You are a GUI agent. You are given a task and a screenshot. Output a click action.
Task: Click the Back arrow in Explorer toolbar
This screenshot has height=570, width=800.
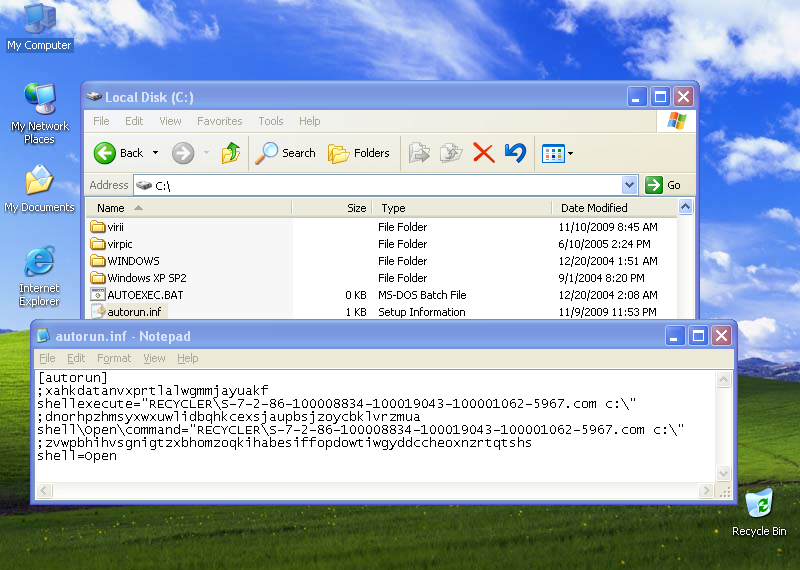tap(105, 153)
